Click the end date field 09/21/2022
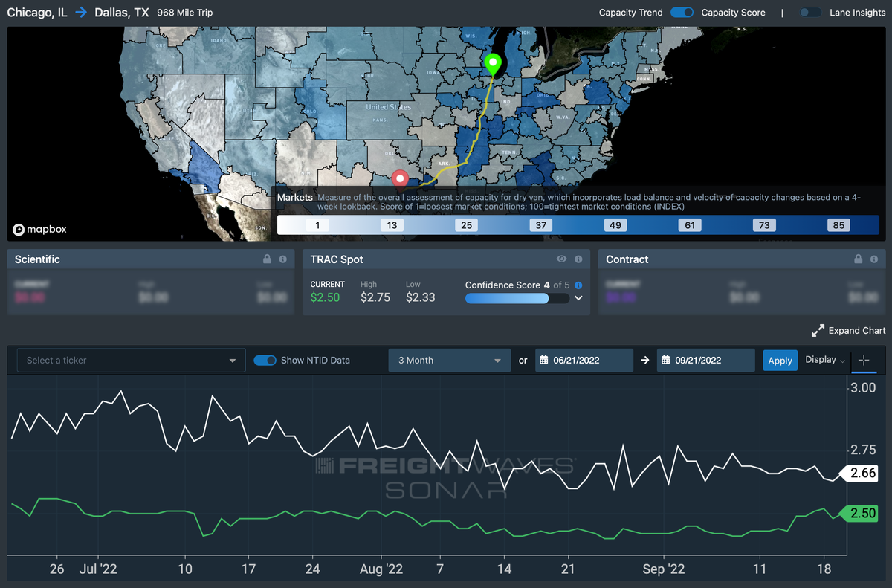 [705, 361]
